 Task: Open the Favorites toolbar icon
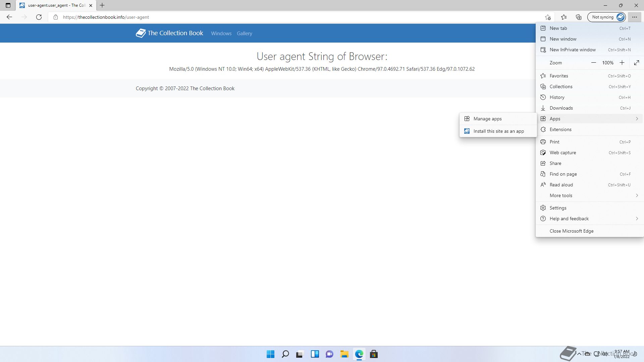tap(564, 17)
